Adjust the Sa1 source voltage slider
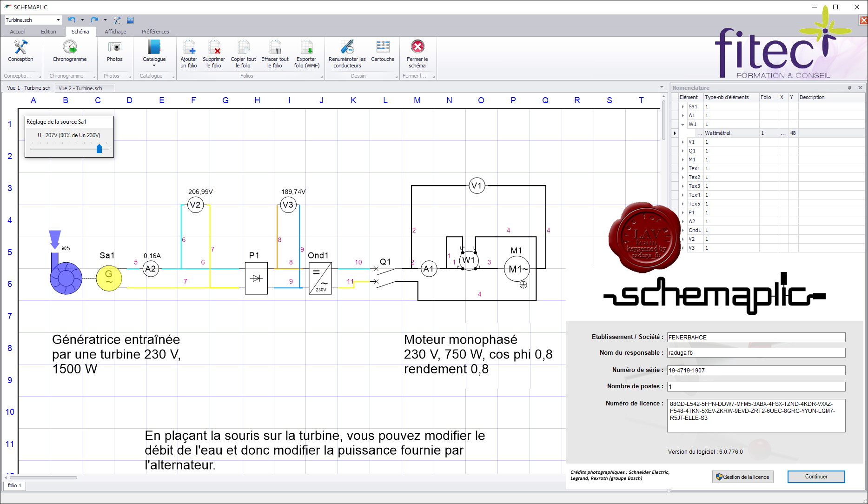The image size is (868, 504). [x=99, y=148]
